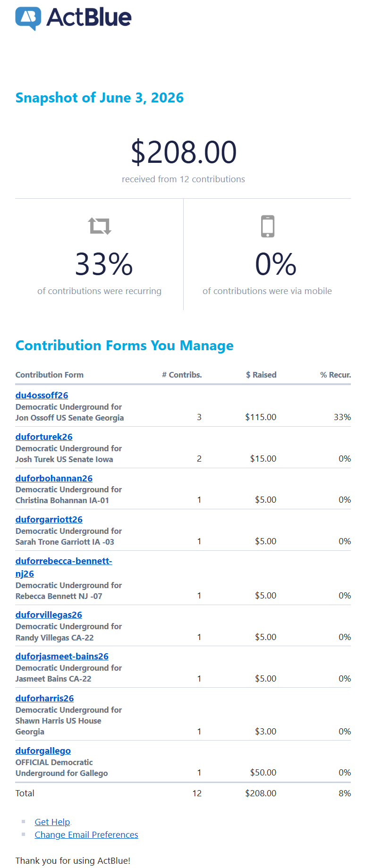Open the duforturek26 form link
The height and width of the screenshot is (868, 365).
click(x=44, y=437)
